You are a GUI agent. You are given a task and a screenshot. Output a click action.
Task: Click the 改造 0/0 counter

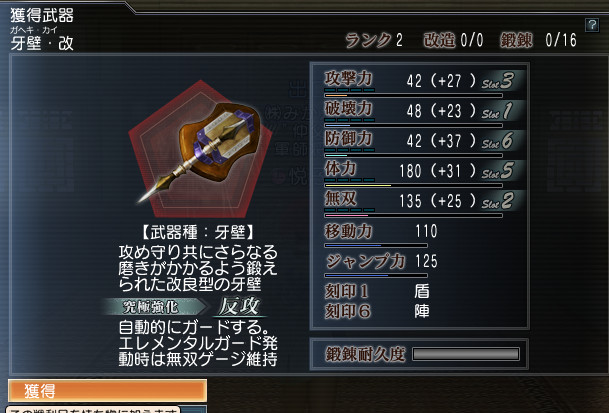point(454,40)
